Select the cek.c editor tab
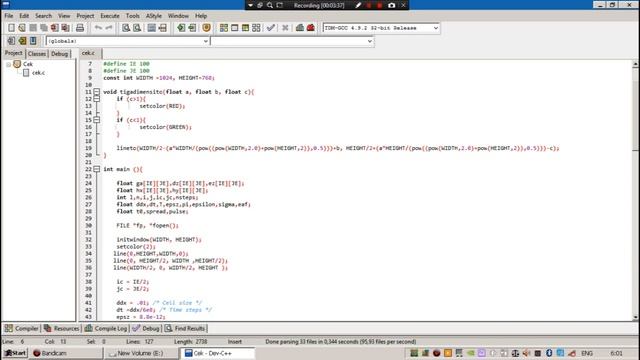This screenshot has width=640, height=360. 88,53
